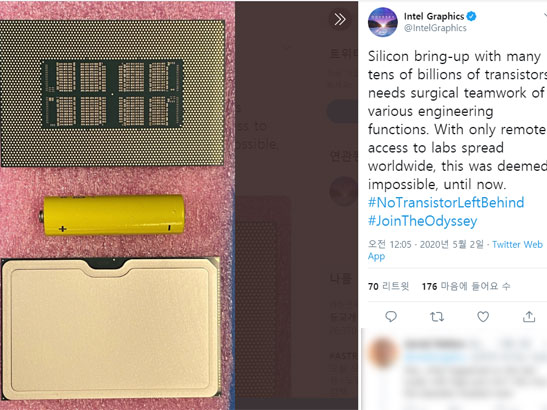Open the Twitter Web App source link
Screen dimensions: 547x410
(x=455, y=250)
